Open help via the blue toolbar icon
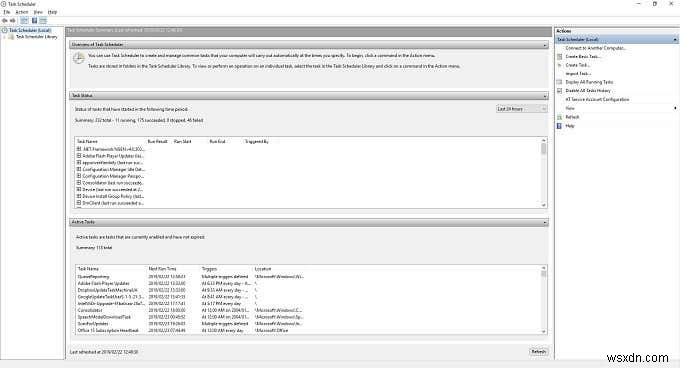Screen dimensions: 680x368 pyautogui.click(x=34, y=20)
